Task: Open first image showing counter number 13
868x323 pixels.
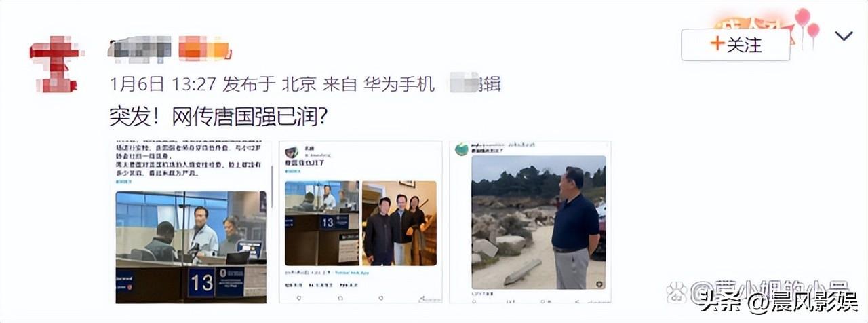Action: tap(191, 222)
